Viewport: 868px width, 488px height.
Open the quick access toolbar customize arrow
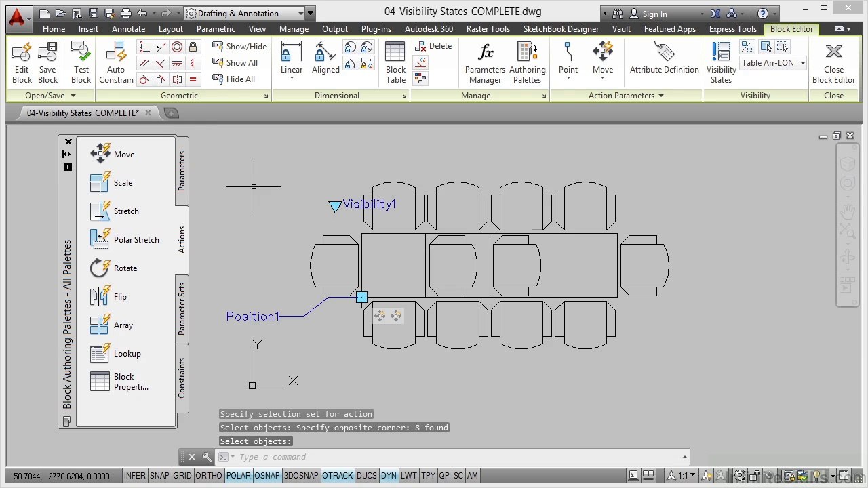(x=310, y=13)
